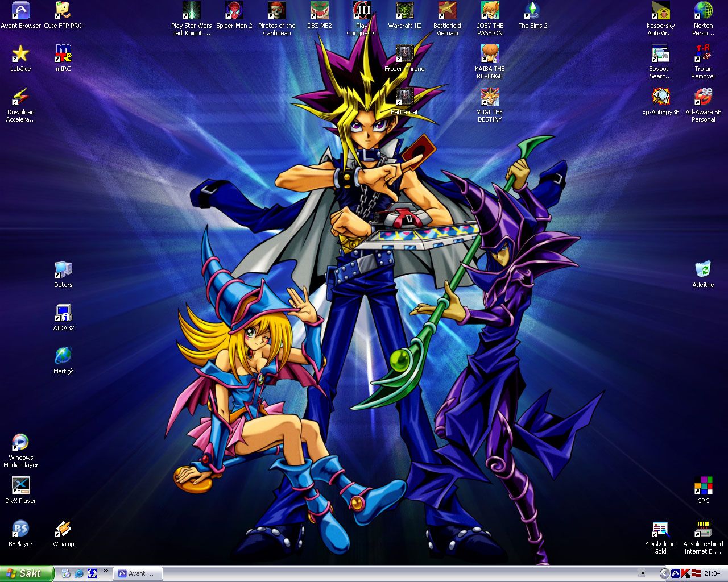Select the Atkritne recycle bin
The height and width of the screenshot is (582, 728).
pyautogui.click(x=704, y=275)
